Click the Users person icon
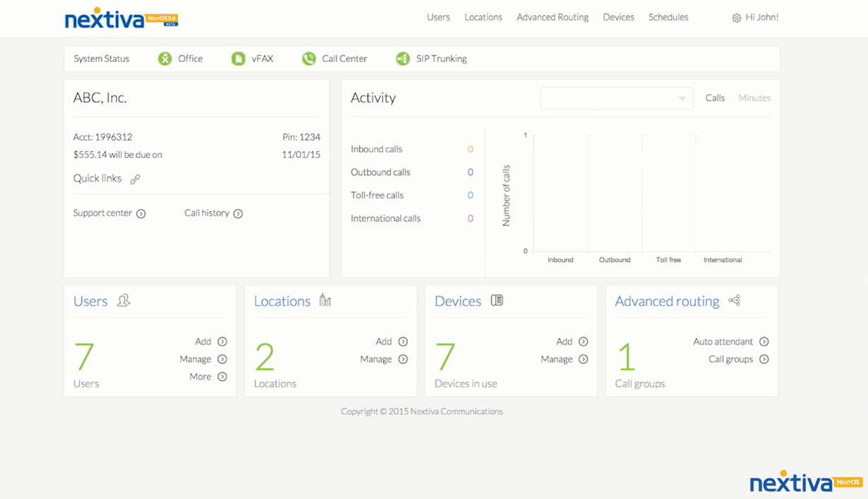The height and width of the screenshot is (499, 868). pyautogui.click(x=123, y=301)
